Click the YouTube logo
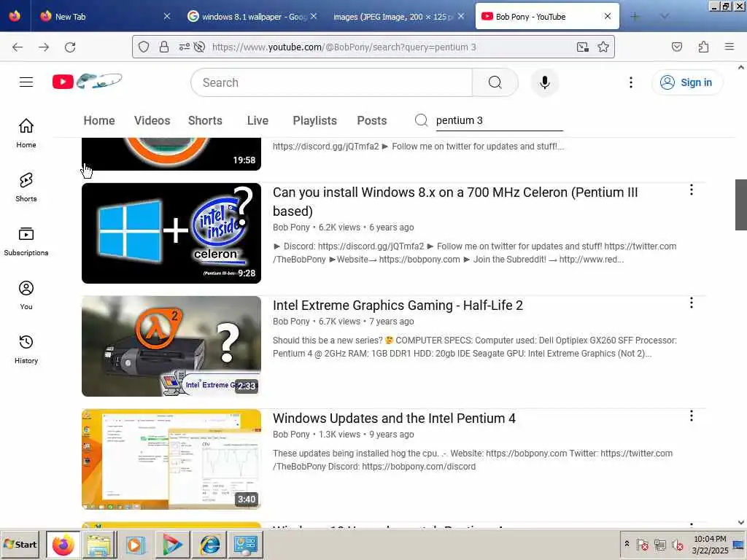Viewport: 747px width, 560px height. pos(88,82)
